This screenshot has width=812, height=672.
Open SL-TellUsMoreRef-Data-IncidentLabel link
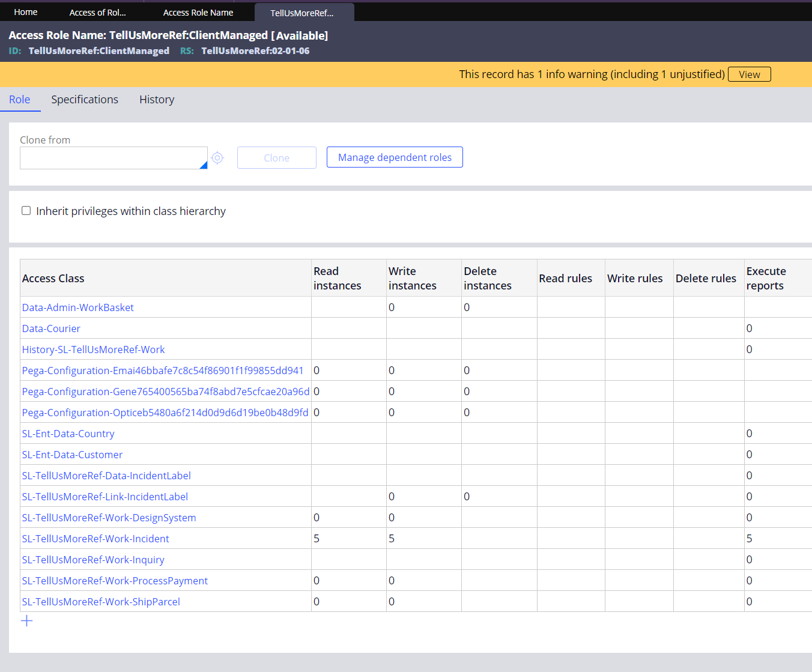coord(106,476)
